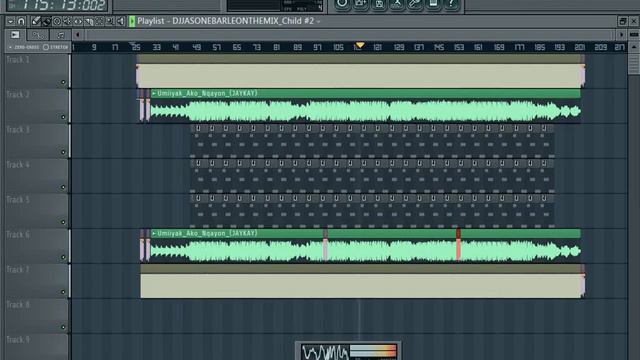
Task: Click the zoom handle above vertical scrollbar
Action: click(x=634, y=35)
